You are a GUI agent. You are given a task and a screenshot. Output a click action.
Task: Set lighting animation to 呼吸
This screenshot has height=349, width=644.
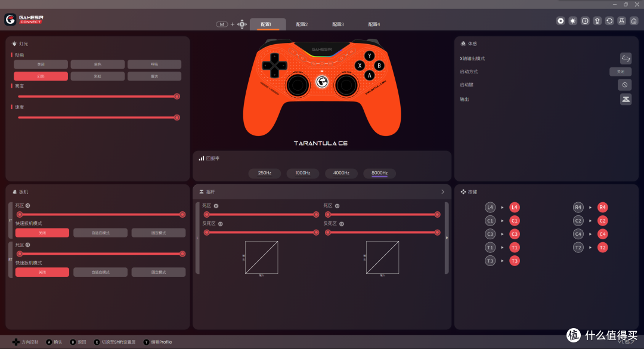click(154, 64)
